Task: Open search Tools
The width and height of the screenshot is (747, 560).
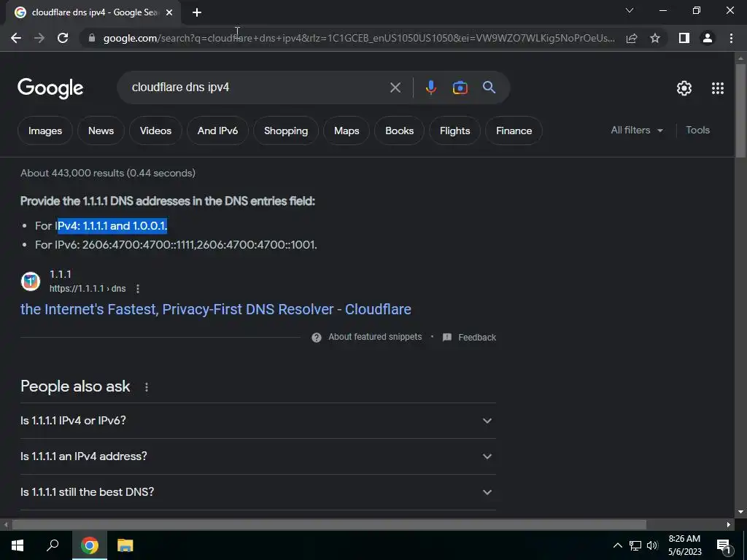Action: [697, 130]
